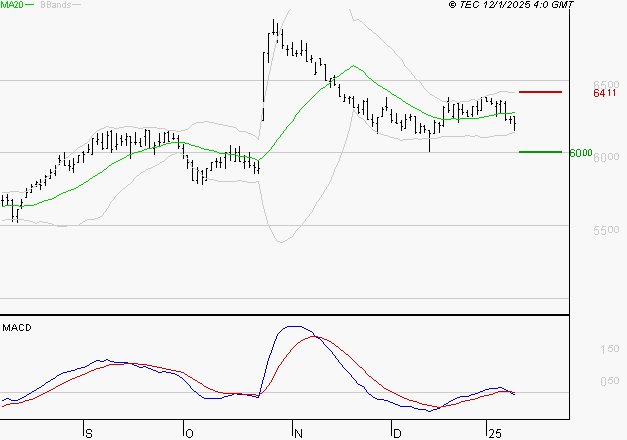The width and height of the screenshot is (627, 440).
Task: Click the MACD panel label
Action: (x=17, y=328)
